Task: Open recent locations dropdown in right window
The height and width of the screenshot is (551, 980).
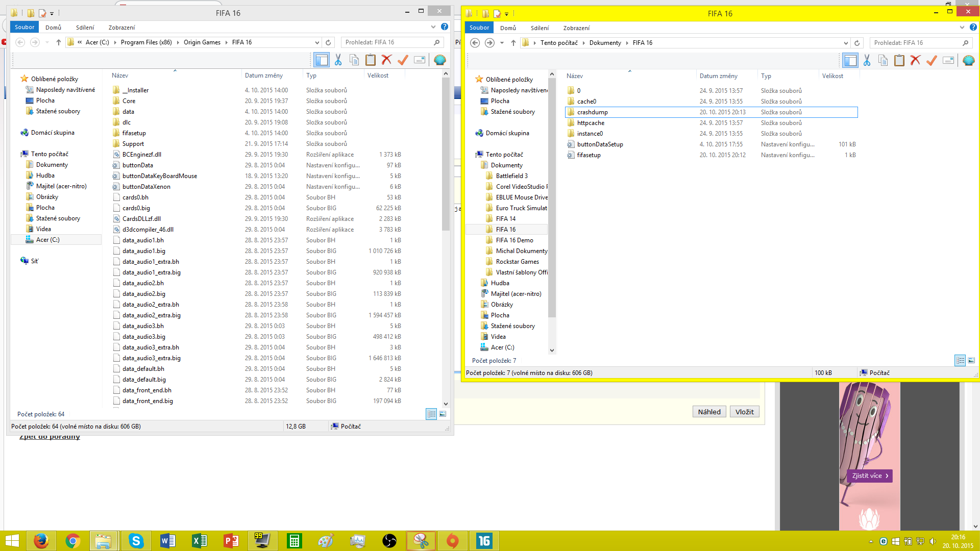Action: coord(502,43)
